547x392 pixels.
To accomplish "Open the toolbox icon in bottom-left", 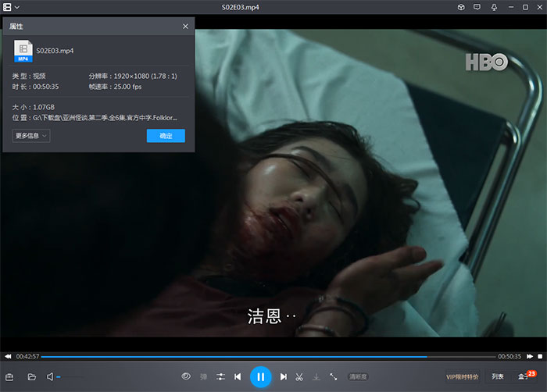I will pyautogui.click(x=10, y=376).
